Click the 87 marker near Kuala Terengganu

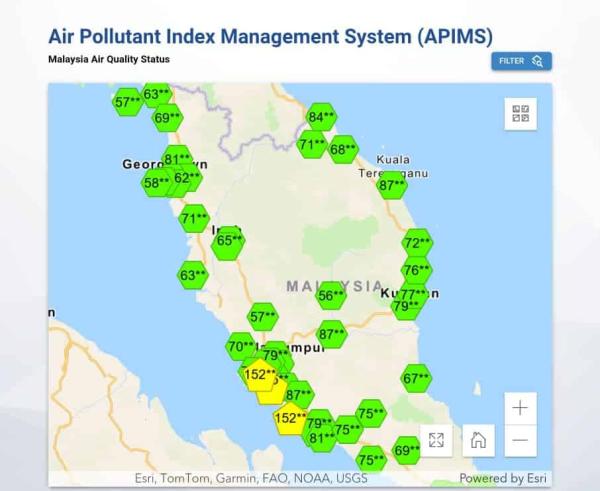click(392, 185)
